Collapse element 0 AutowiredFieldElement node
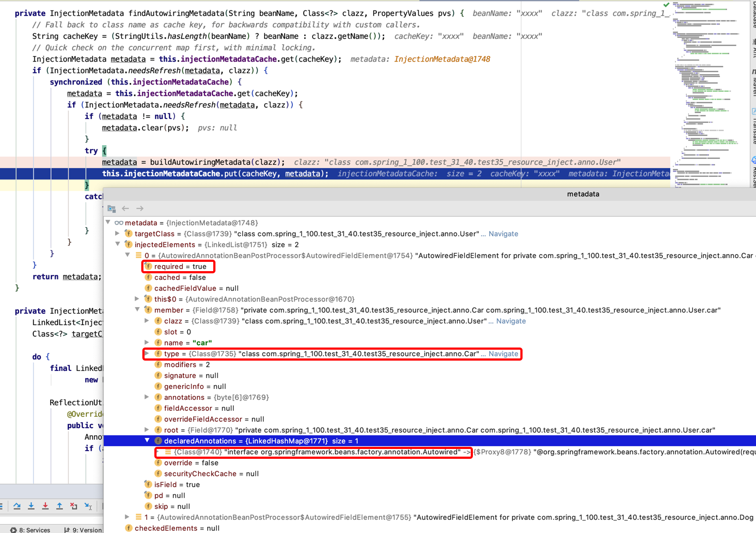756x533 pixels. click(128, 255)
